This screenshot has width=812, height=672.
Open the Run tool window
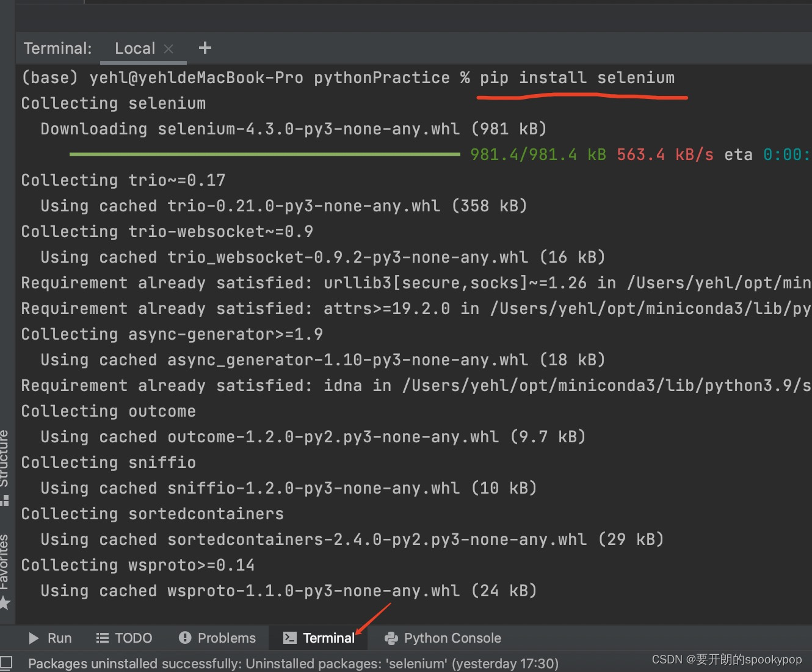[x=51, y=638]
